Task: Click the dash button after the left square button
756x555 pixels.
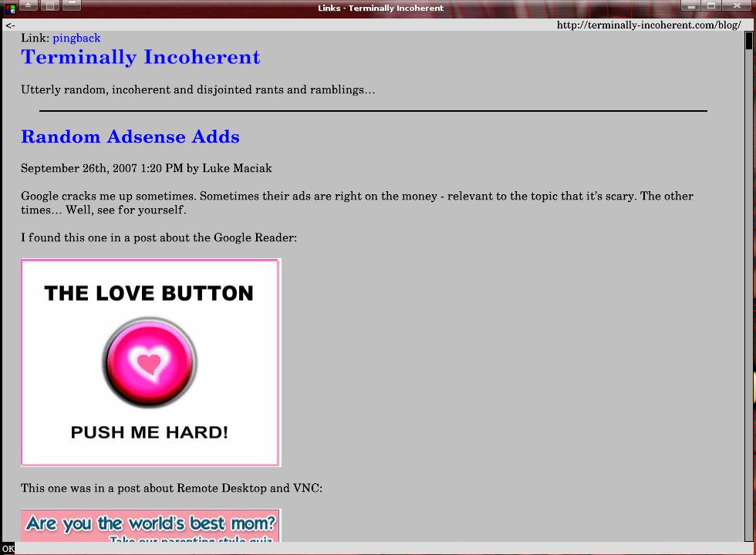Action: click(x=71, y=5)
